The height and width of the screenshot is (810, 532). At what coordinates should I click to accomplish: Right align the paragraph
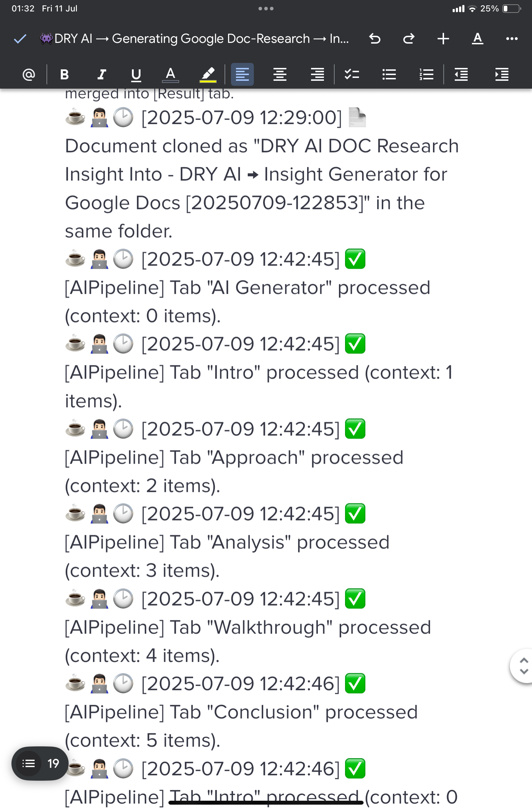tap(317, 74)
